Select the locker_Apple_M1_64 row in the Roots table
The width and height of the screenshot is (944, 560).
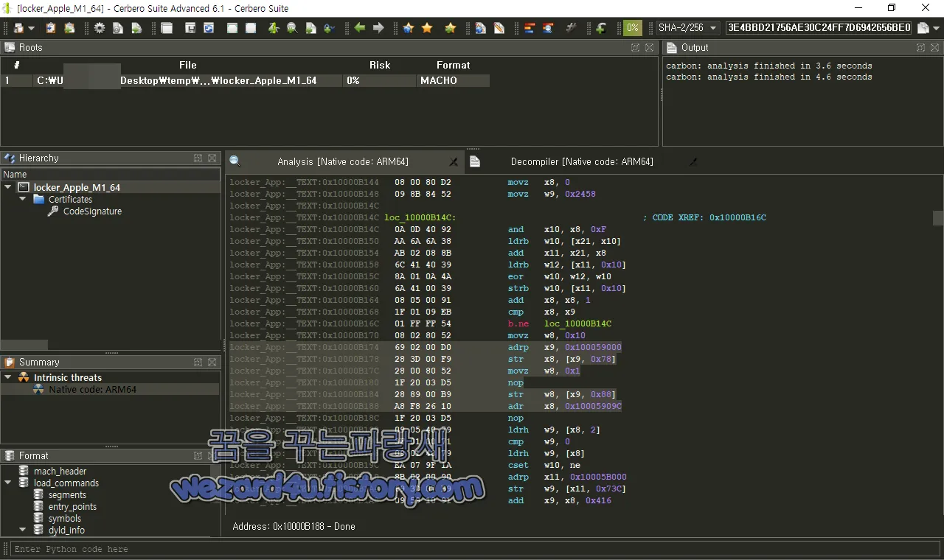tap(245, 80)
